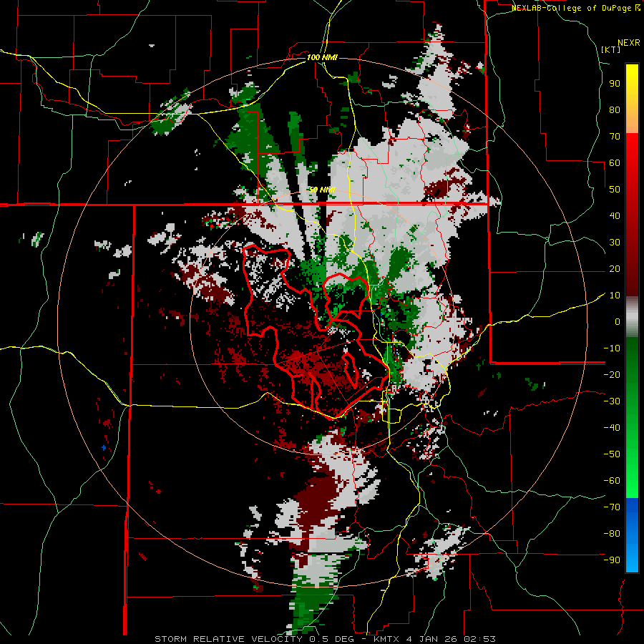Click the 30 value on the velocity scale
Screen dimensions: 644x644
[x=615, y=243]
